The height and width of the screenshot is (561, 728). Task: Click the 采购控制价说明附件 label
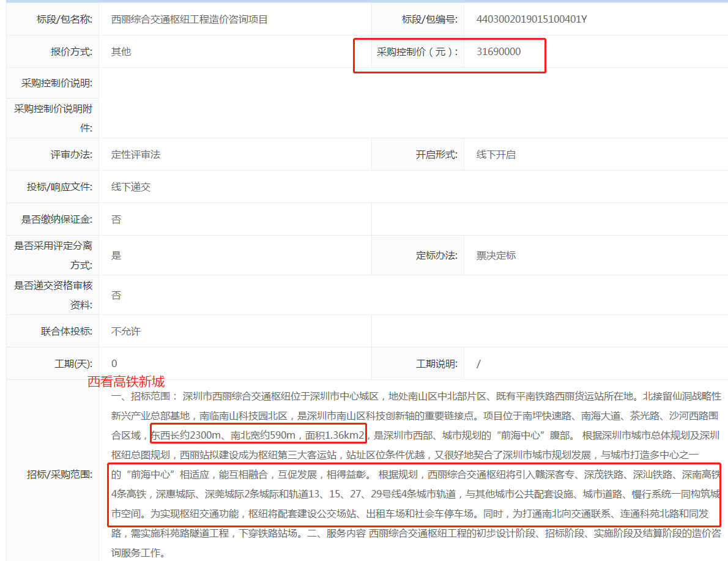pyautogui.click(x=53, y=118)
